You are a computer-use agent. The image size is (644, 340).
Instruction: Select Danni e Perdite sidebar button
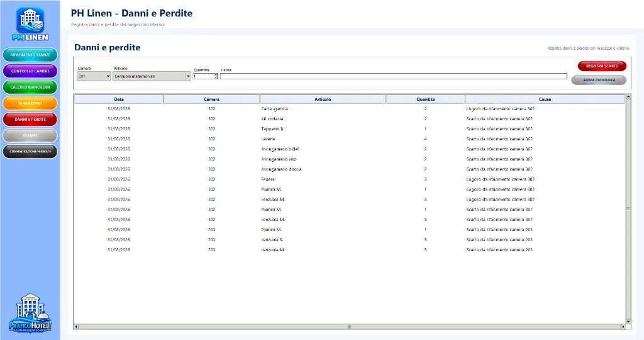pyautogui.click(x=30, y=119)
